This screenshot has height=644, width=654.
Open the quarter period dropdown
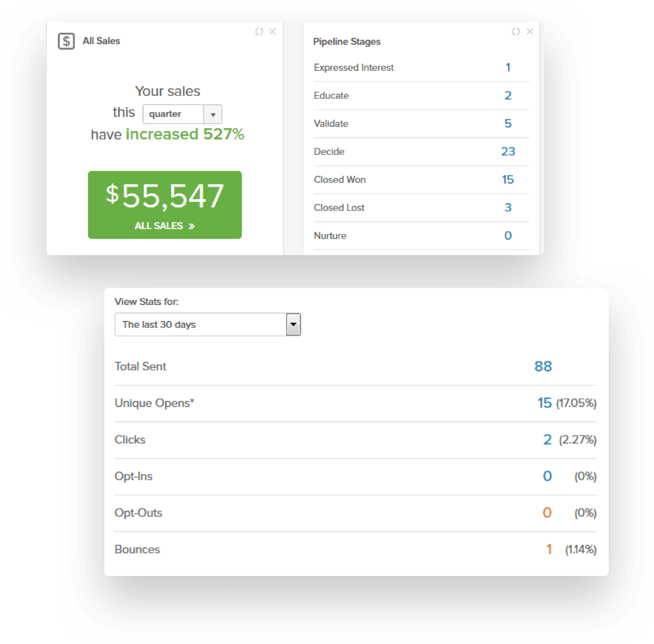(182, 114)
